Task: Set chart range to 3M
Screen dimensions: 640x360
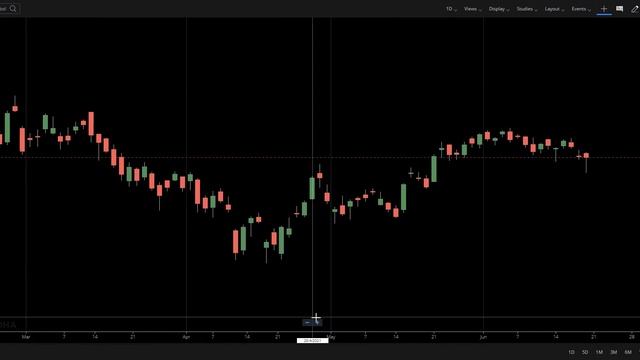Action: coord(613,352)
